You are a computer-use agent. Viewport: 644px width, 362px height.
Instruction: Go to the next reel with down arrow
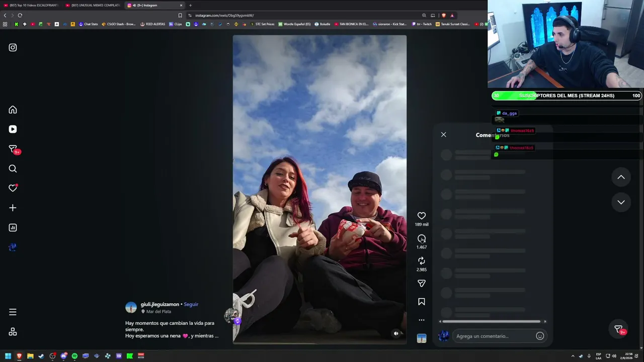(621, 202)
